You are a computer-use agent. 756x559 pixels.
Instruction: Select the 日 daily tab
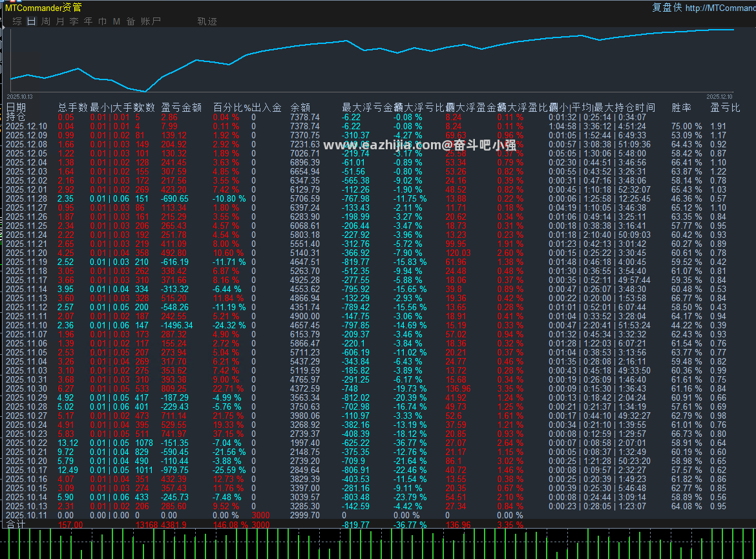(32, 21)
